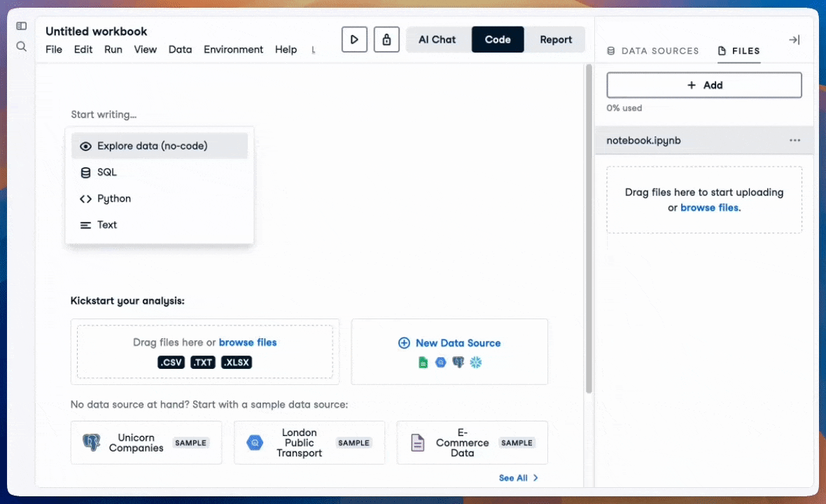Switch to Code mode
Image resolution: width=826 pixels, height=504 pixels.
pos(498,40)
